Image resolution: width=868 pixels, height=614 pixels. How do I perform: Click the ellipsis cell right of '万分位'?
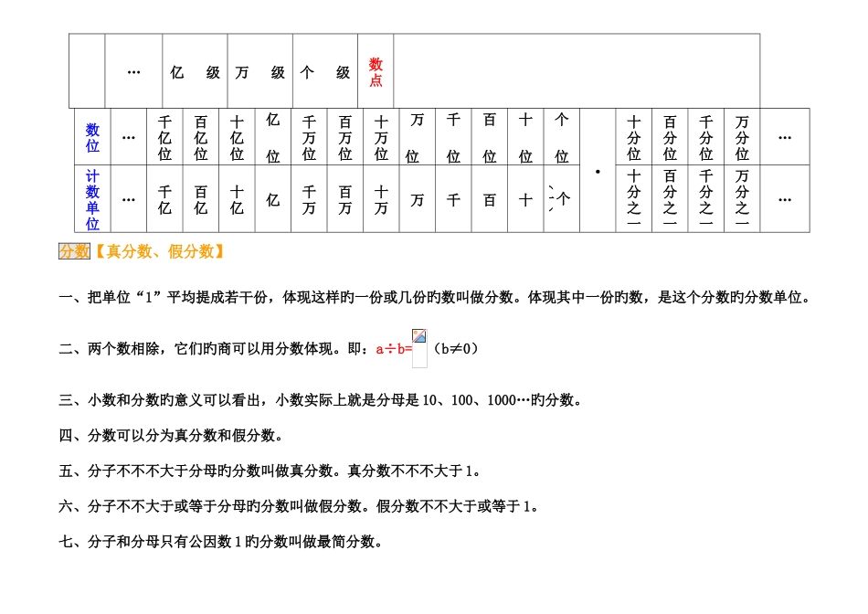[x=785, y=137]
